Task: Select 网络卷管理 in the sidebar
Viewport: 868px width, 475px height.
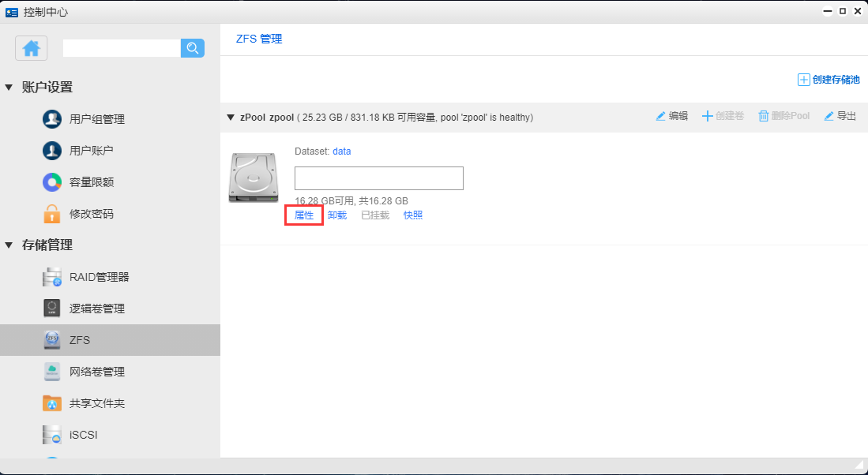Action: point(97,372)
